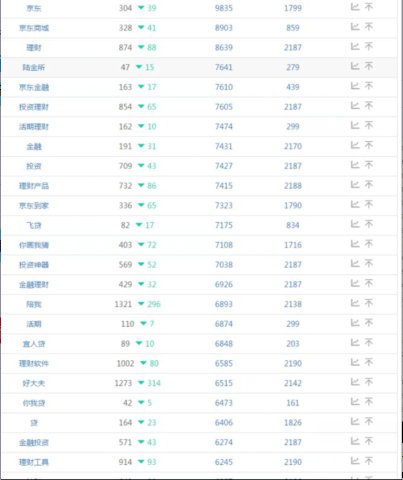Image resolution: width=403 pixels, height=480 pixels.
Task: Click pin-to-top icon for 活期理财 row
Action: click(369, 125)
